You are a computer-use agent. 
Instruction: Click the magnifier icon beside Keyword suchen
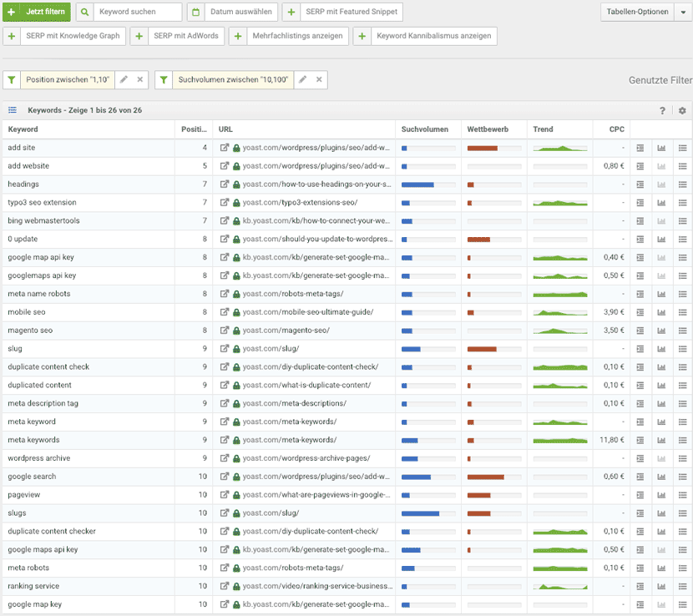click(84, 12)
